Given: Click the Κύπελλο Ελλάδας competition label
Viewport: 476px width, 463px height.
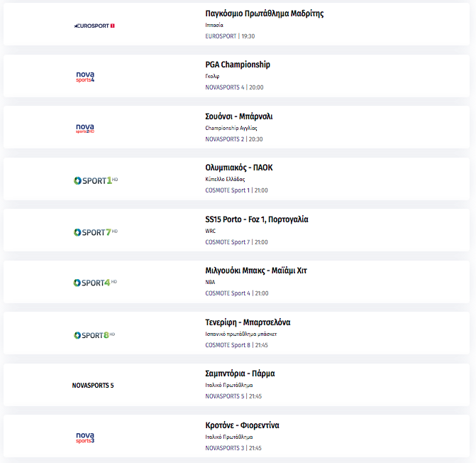Looking at the screenshot, I should tap(225, 180).
